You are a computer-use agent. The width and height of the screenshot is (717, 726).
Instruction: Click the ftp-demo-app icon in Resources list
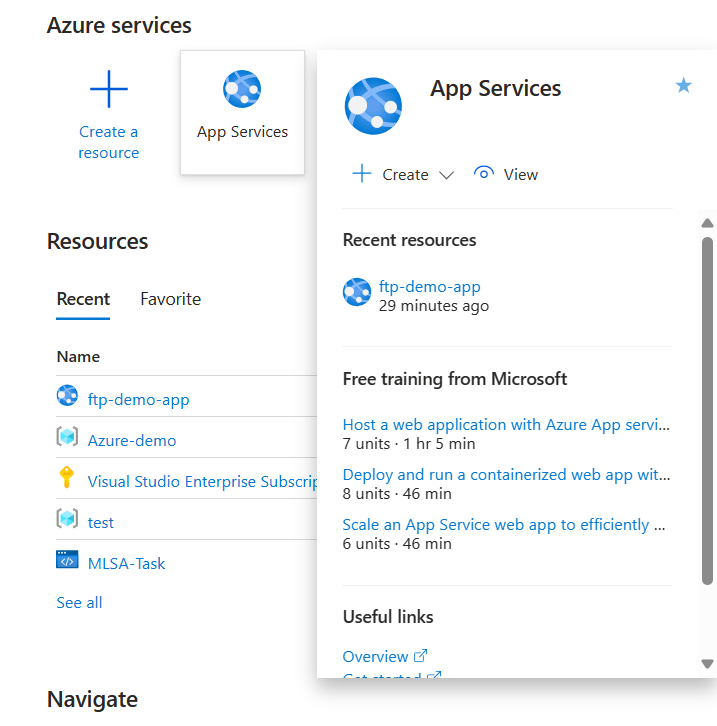click(67, 395)
